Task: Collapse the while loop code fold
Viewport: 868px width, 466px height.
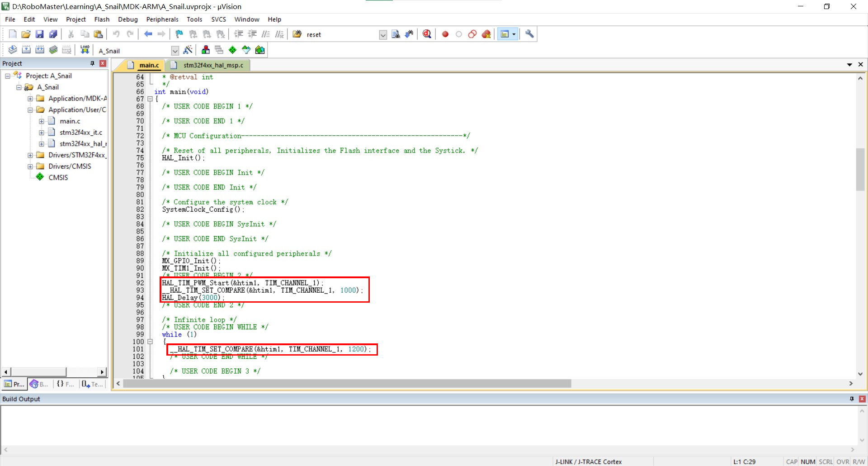Action: [150, 342]
